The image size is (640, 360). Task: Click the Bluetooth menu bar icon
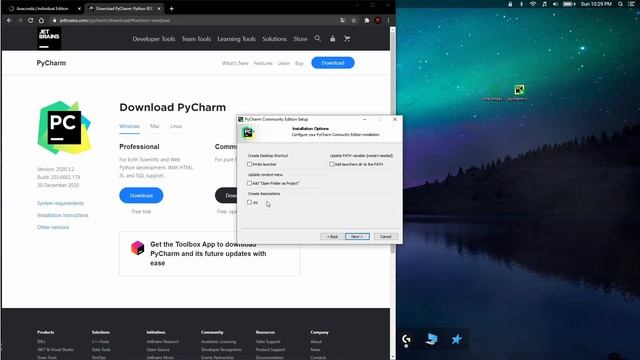click(x=521, y=4)
